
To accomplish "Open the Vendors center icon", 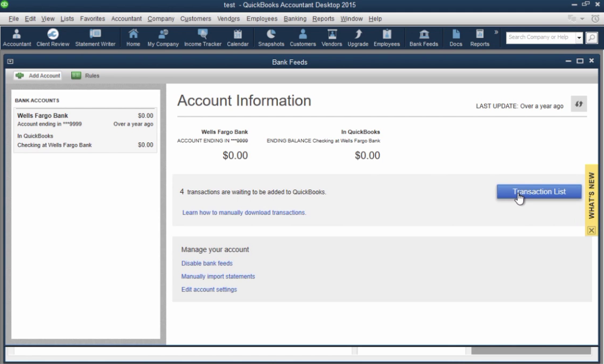I will 331,38.
